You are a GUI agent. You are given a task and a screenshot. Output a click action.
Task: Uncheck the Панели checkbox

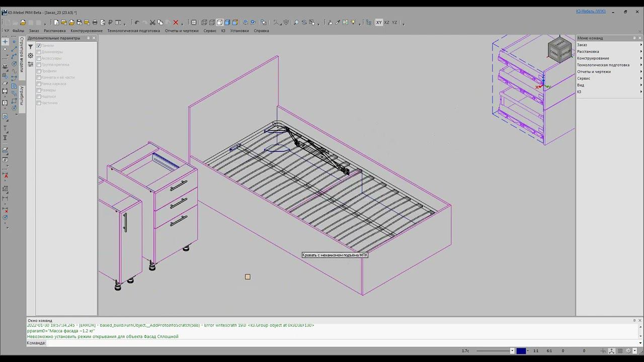[39, 46]
